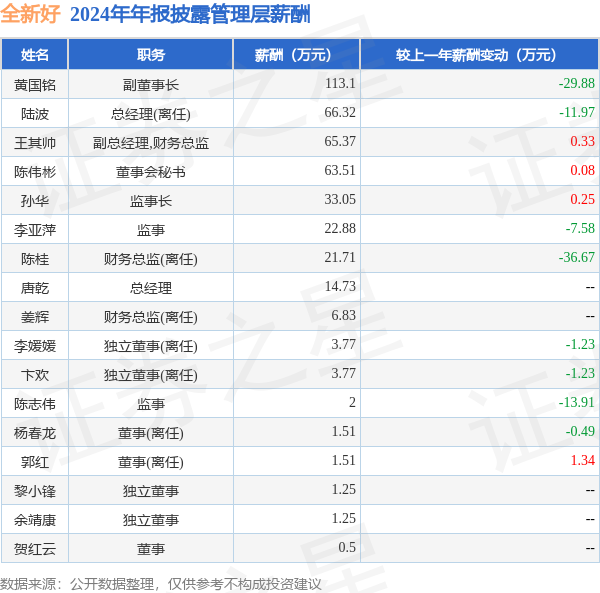Select the name 余靖康
The height and width of the screenshot is (593, 600).
pos(35,520)
